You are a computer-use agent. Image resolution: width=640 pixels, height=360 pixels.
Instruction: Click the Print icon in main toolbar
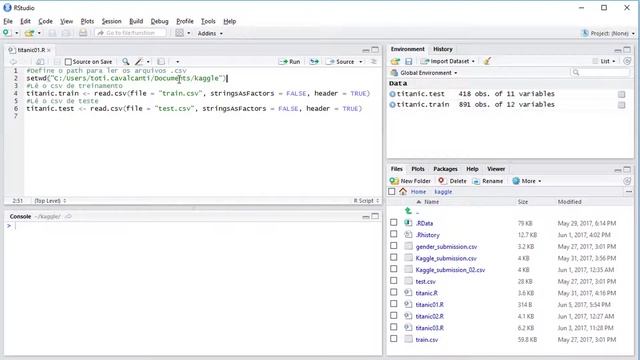(83, 33)
